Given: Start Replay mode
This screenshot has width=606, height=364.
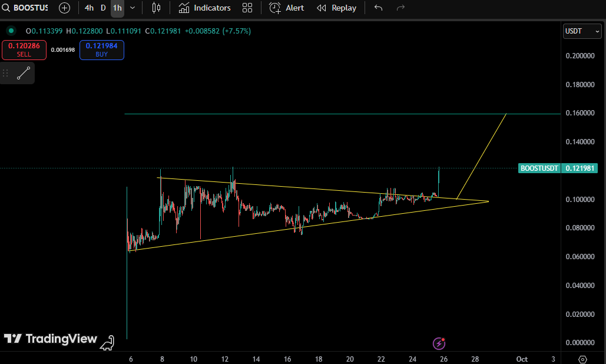Looking at the screenshot, I should click(336, 8).
